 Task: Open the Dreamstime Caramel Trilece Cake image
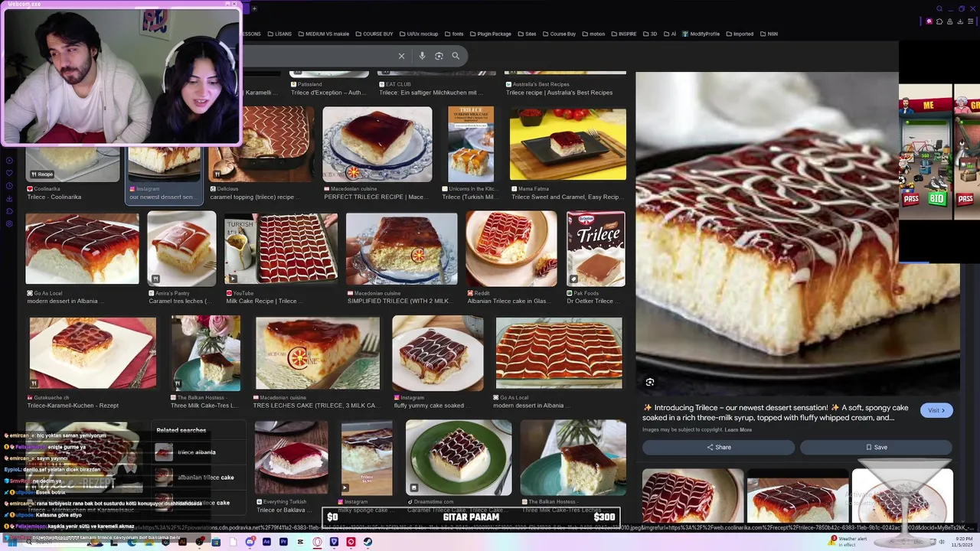click(459, 458)
